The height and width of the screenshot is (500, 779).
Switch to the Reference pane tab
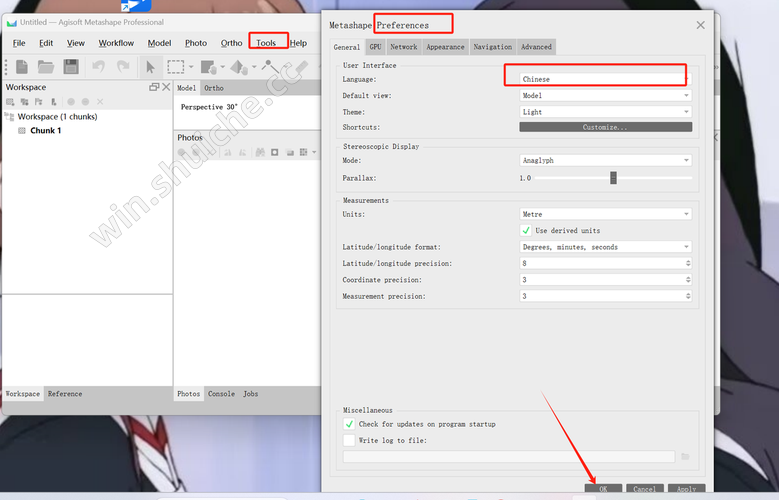click(65, 394)
